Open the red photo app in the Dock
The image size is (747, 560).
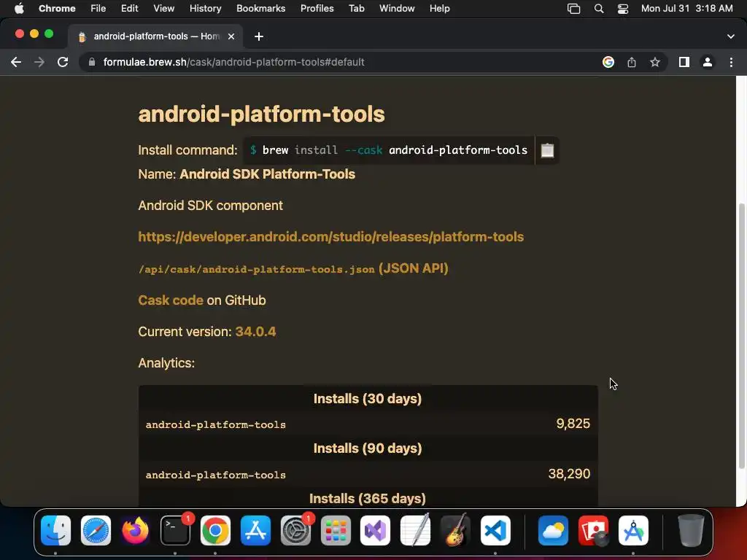(593, 531)
